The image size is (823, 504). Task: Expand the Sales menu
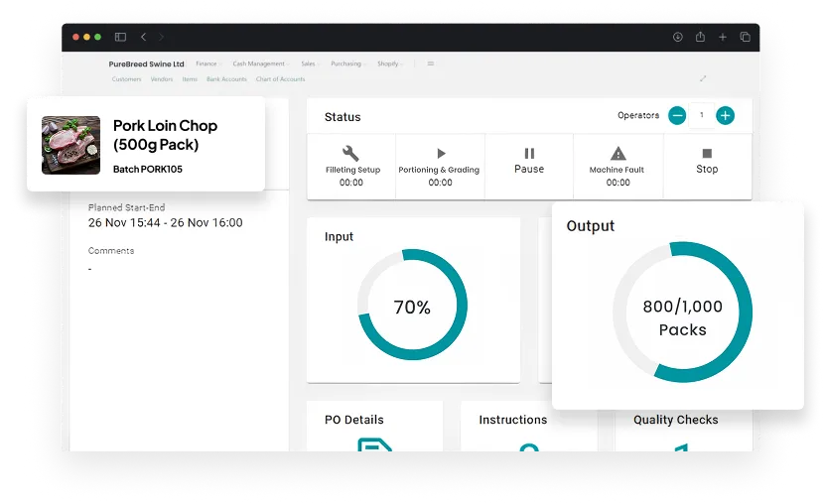click(310, 63)
